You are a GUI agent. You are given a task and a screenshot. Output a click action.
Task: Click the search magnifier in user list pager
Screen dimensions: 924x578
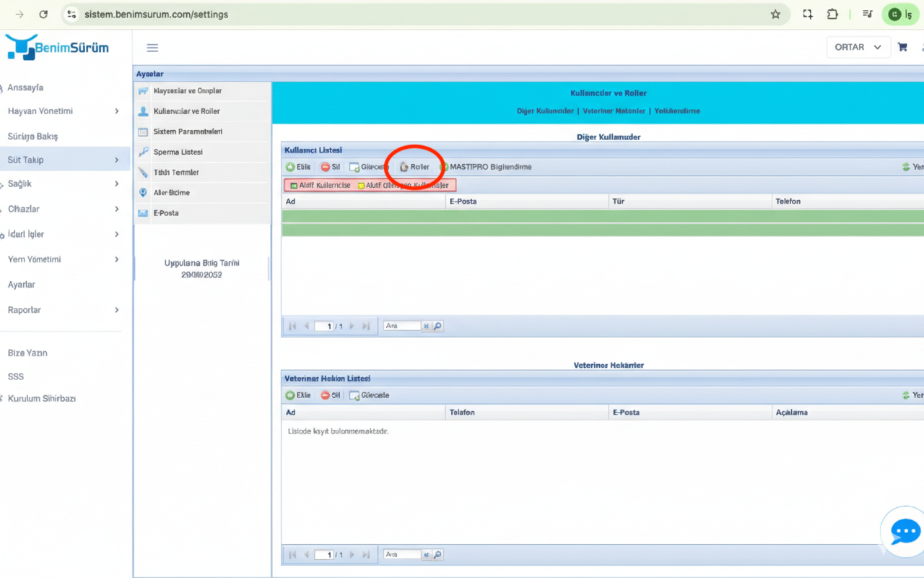click(x=437, y=327)
